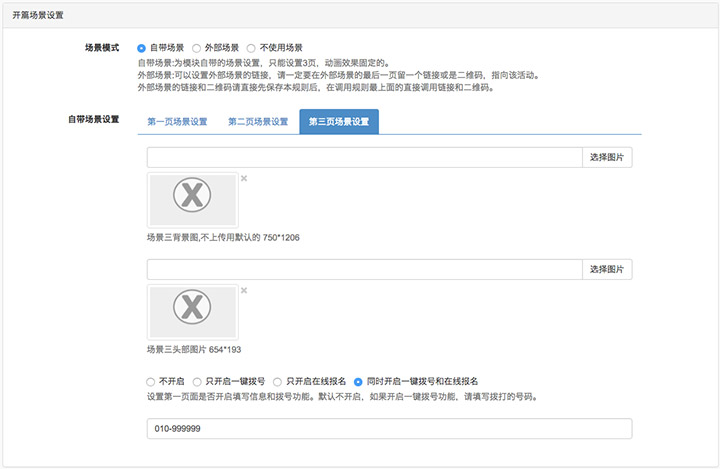Click the background image path input field

[x=365, y=158]
